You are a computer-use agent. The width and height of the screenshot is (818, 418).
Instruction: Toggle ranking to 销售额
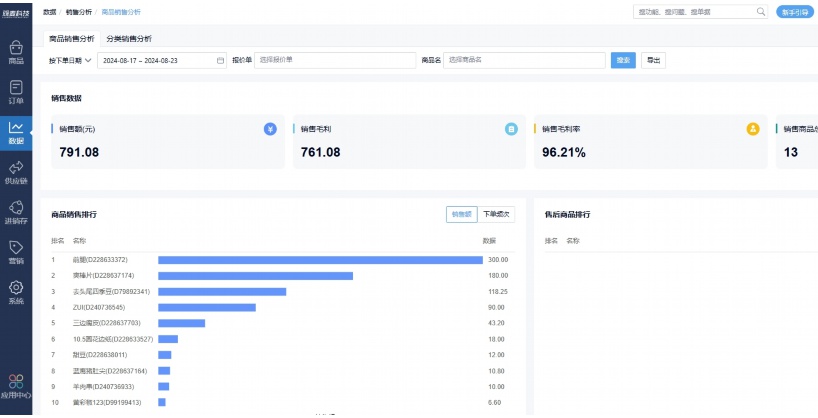(x=461, y=214)
